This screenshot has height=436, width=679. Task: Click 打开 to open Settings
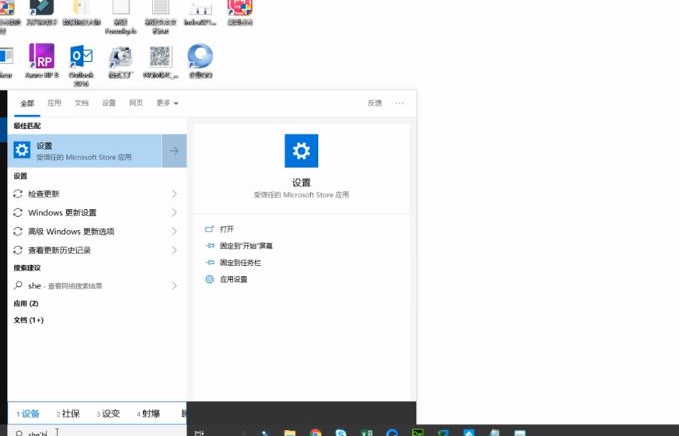[x=226, y=229]
